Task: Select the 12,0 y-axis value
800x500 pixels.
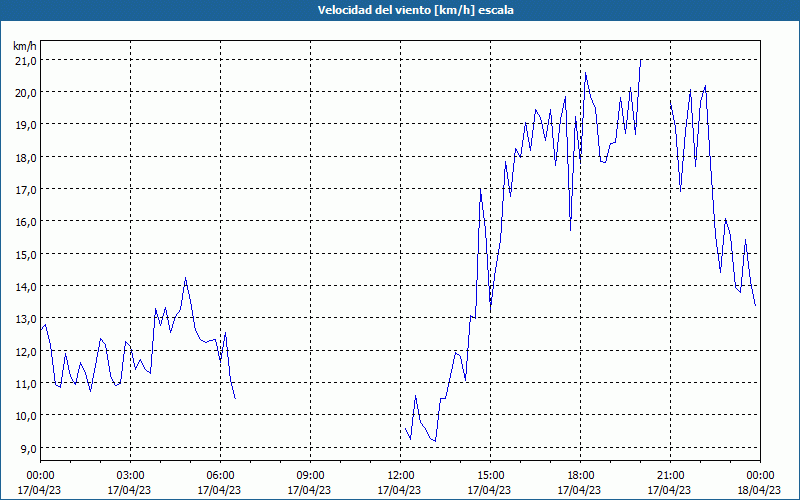Action: 26,352
